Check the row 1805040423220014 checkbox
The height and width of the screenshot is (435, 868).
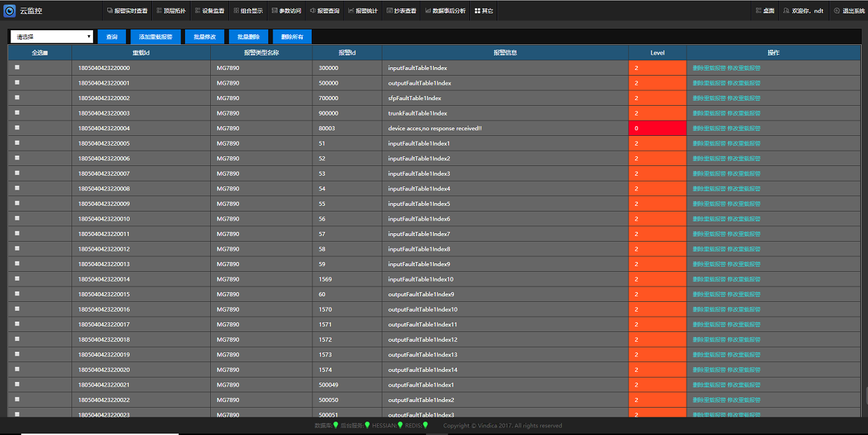[17, 278]
